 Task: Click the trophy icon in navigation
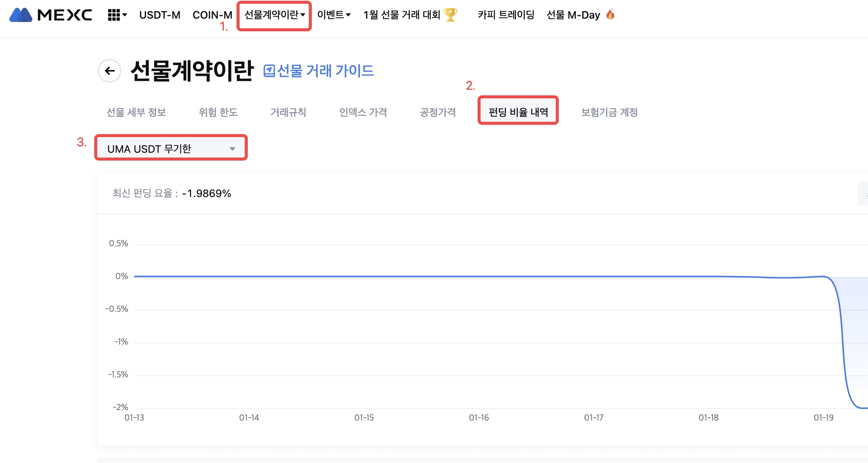451,15
